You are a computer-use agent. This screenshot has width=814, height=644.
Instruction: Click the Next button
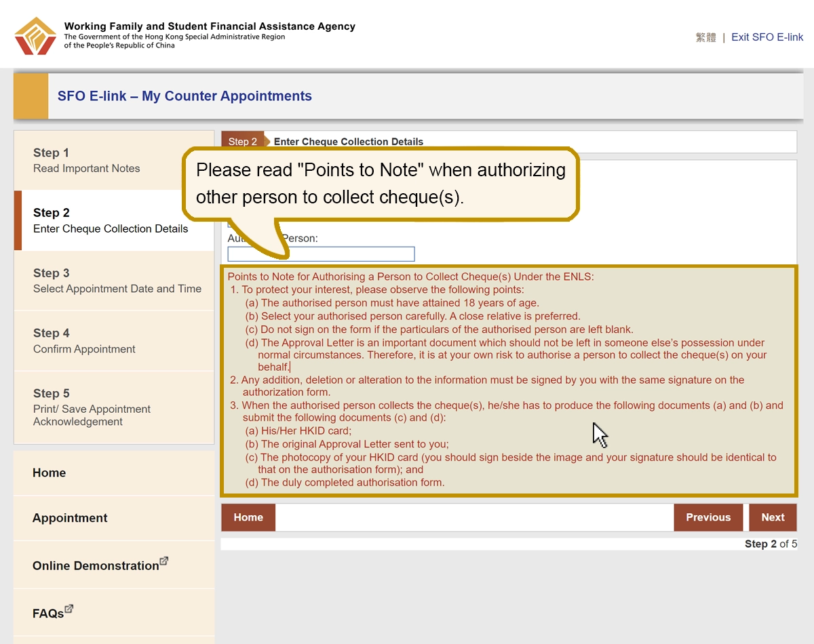(773, 517)
